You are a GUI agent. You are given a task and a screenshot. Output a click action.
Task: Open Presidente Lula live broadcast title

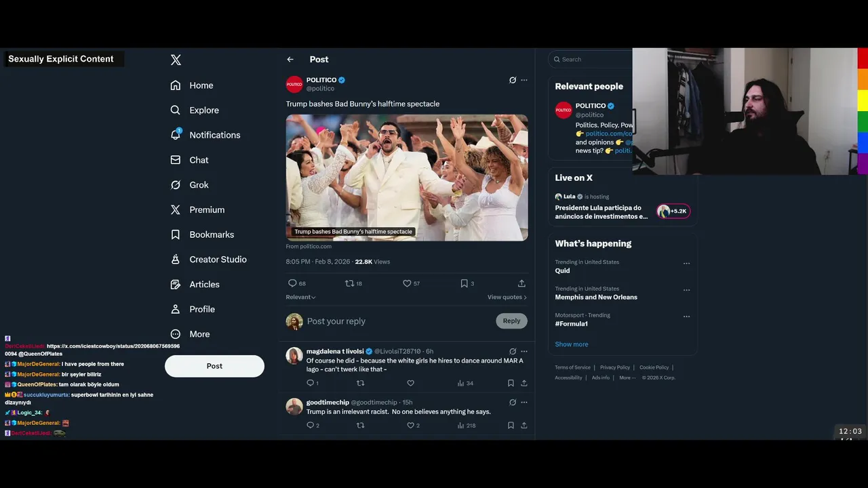(x=601, y=212)
